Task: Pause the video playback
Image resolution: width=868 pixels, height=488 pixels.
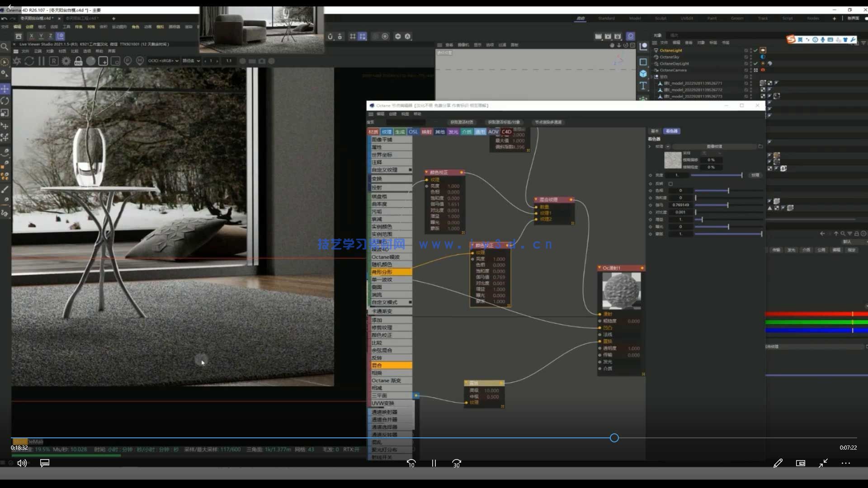Action: point(434,463)
